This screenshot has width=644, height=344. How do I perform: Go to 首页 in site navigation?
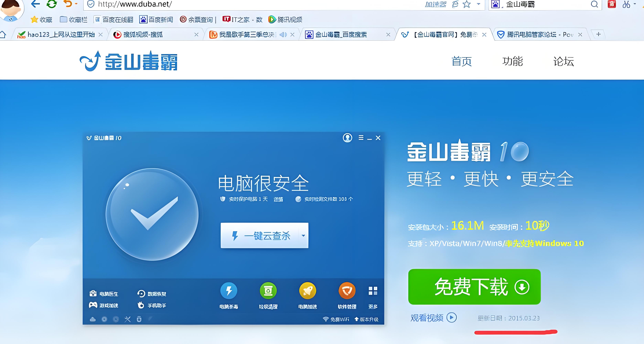[461, 61]
